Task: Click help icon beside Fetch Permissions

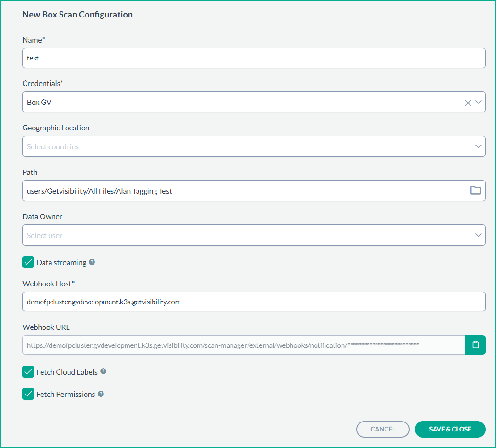Action: [x=101, y=394]
